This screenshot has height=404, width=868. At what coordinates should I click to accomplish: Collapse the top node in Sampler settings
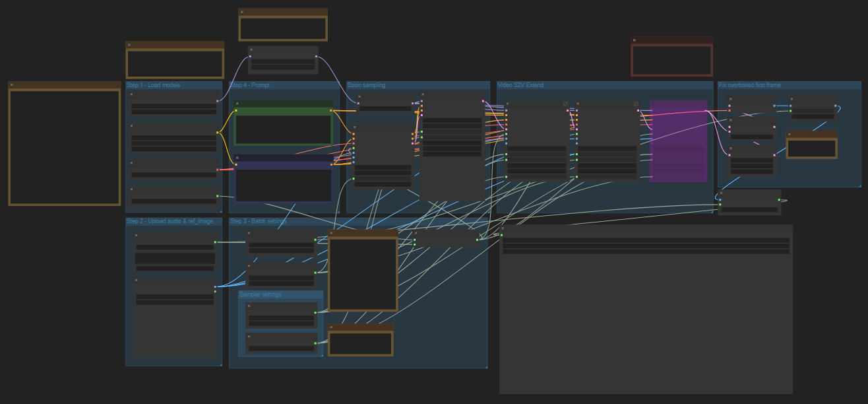pyautogui.click(x=249, y=306)
